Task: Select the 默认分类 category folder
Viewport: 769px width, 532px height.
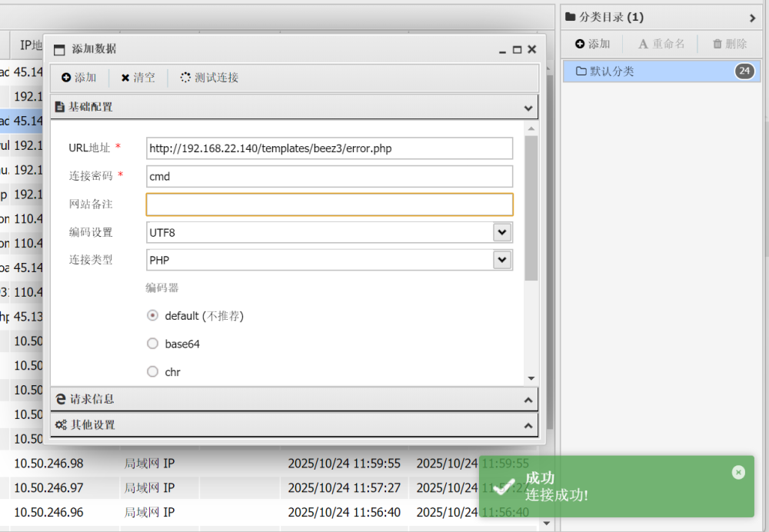Action: (x=611, y=71)
